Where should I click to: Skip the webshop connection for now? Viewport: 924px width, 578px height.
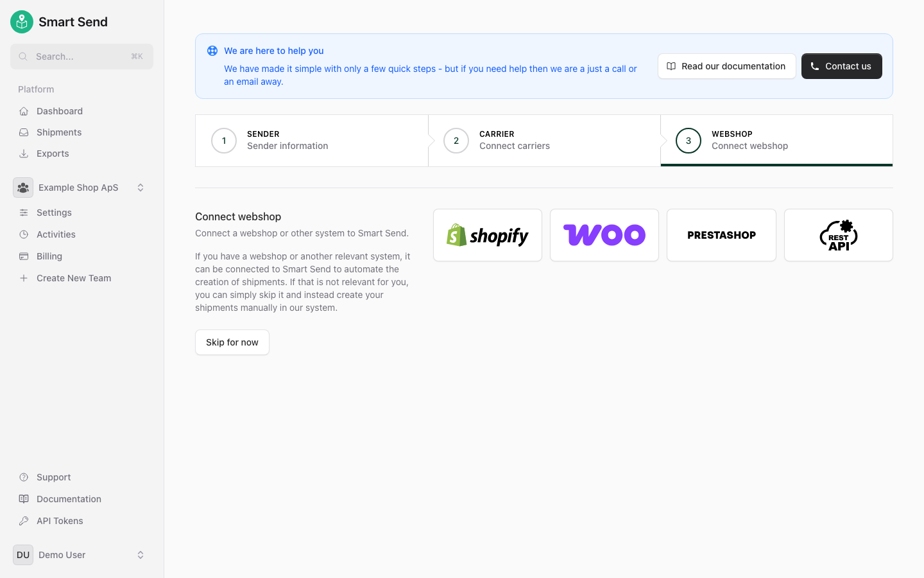(232, 342)
